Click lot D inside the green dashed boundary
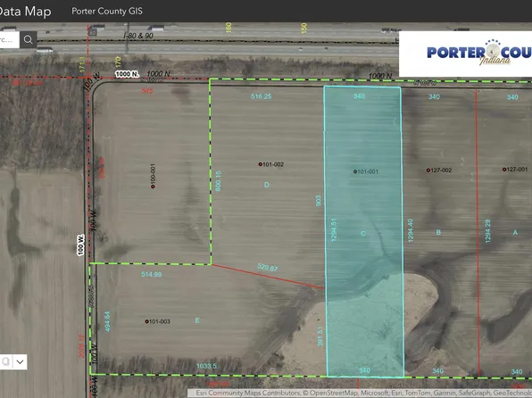This screenshot has height=398, width=532. click(x=266, y=185)
